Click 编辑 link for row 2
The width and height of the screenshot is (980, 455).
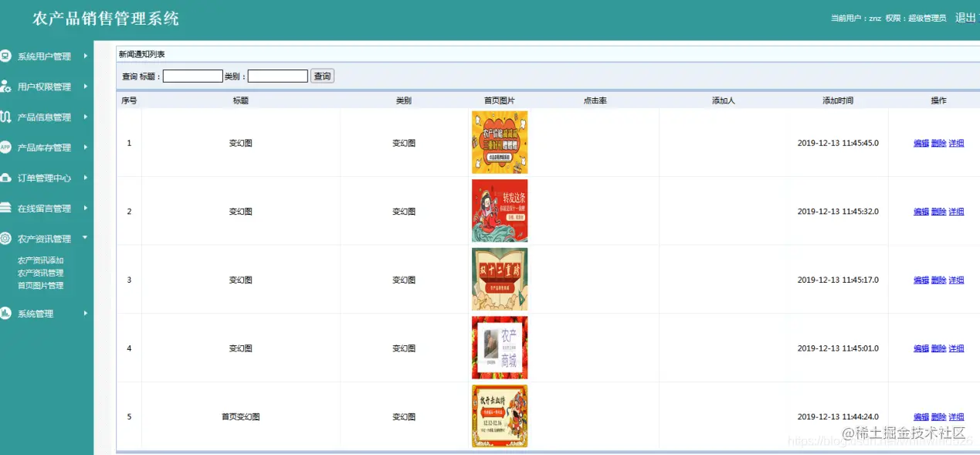click(921, 211)
